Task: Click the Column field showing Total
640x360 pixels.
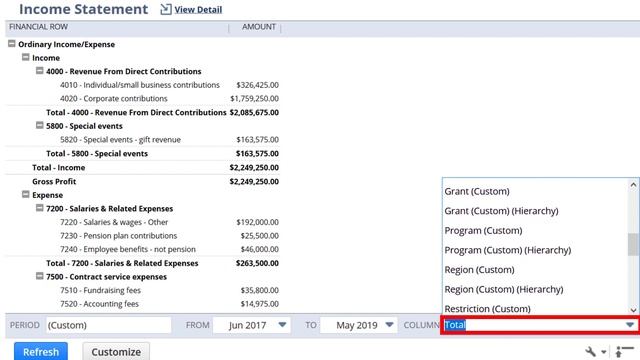Action: click(x=540, y=325)
